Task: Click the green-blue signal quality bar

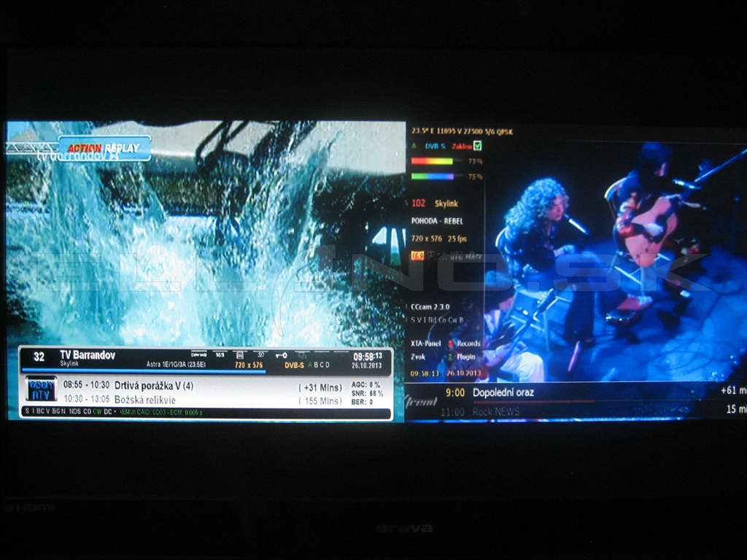Action: [x=432, y=176]
